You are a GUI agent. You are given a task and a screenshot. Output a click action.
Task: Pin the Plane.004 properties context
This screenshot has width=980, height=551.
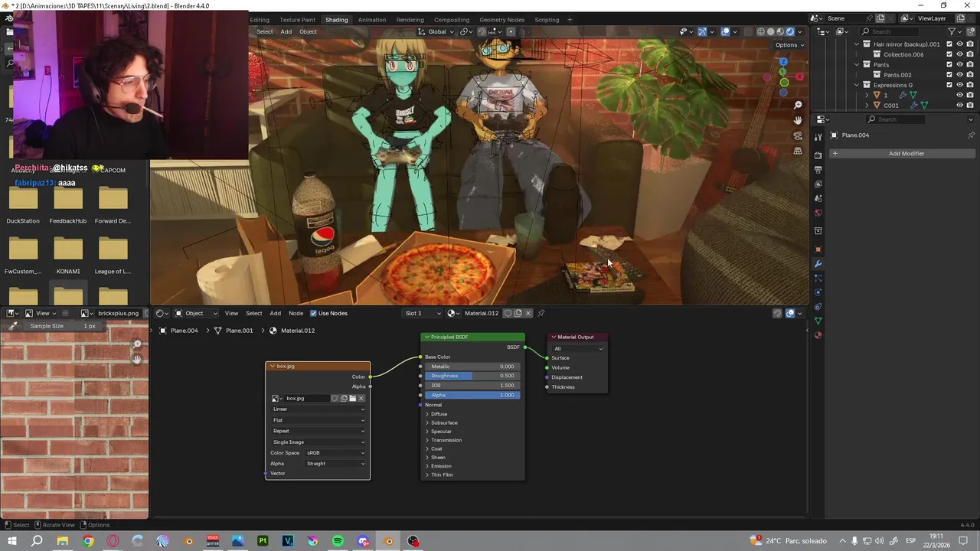[x=971, y=135]
